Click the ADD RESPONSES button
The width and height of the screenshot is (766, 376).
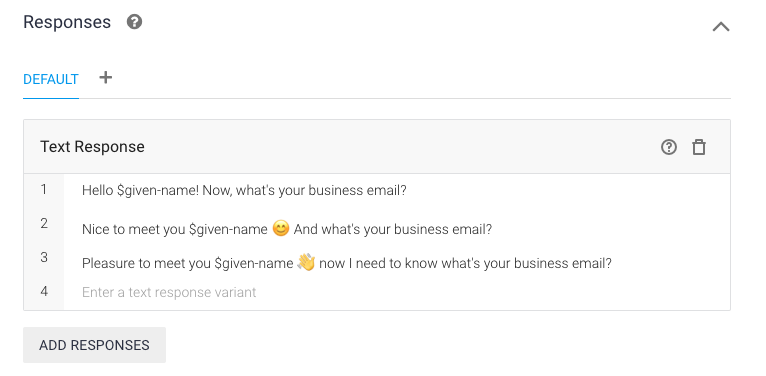tap(94, 345)
